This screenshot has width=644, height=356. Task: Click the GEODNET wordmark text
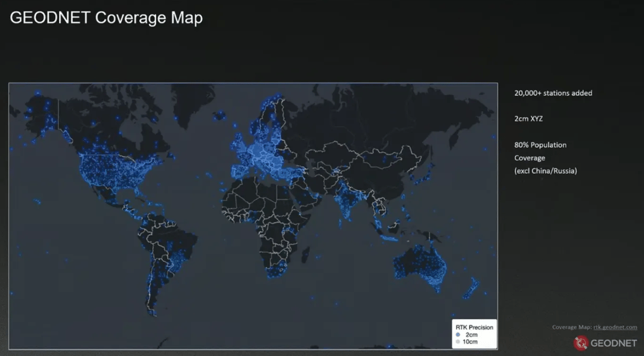pyautogui.click(x=614, y=343)
